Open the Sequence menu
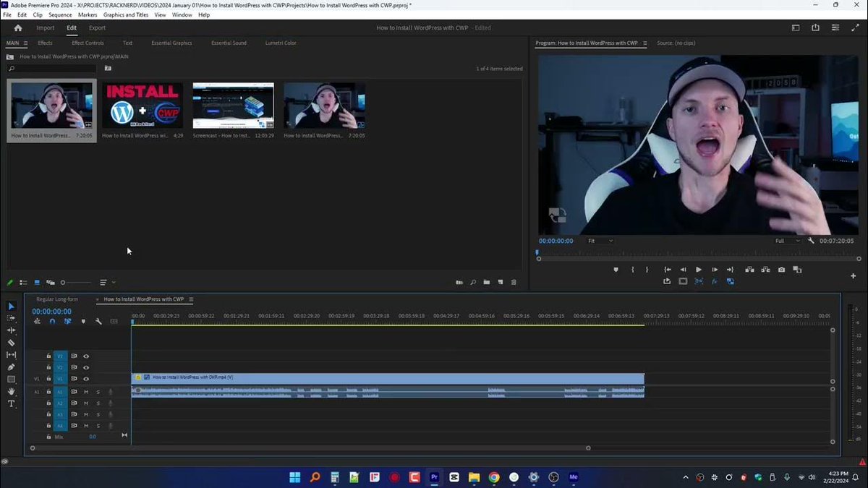 (x=60, y=14)
